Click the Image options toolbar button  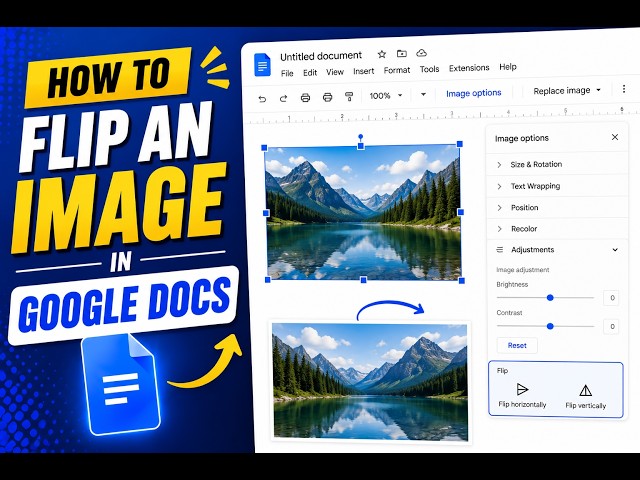(x=473, y=93)
